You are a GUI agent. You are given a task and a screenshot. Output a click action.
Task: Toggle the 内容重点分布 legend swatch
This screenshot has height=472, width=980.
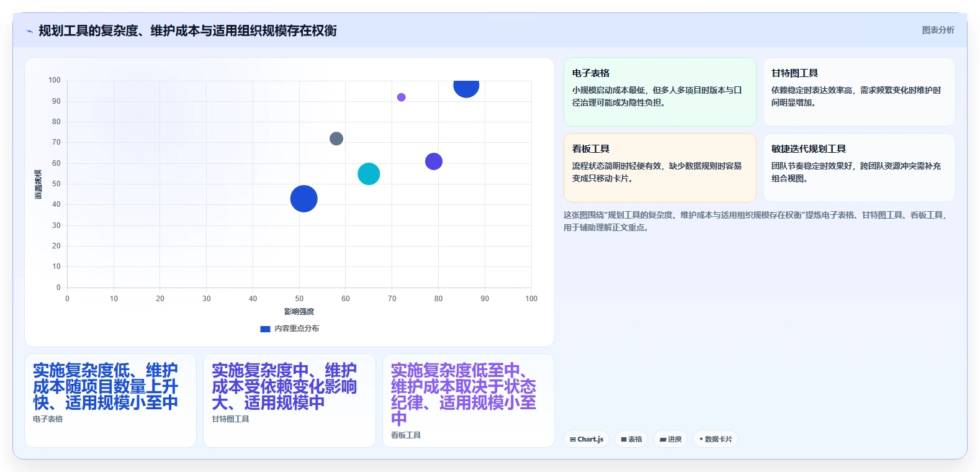tap(265, 329)
